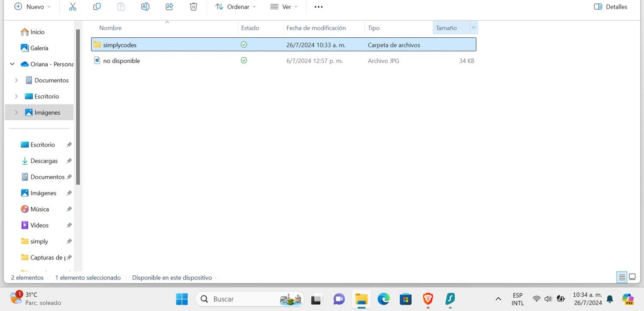This screenshot has width=644, height=311.
Task: Go to Galería in the sidebar
Action: [39, 48]
